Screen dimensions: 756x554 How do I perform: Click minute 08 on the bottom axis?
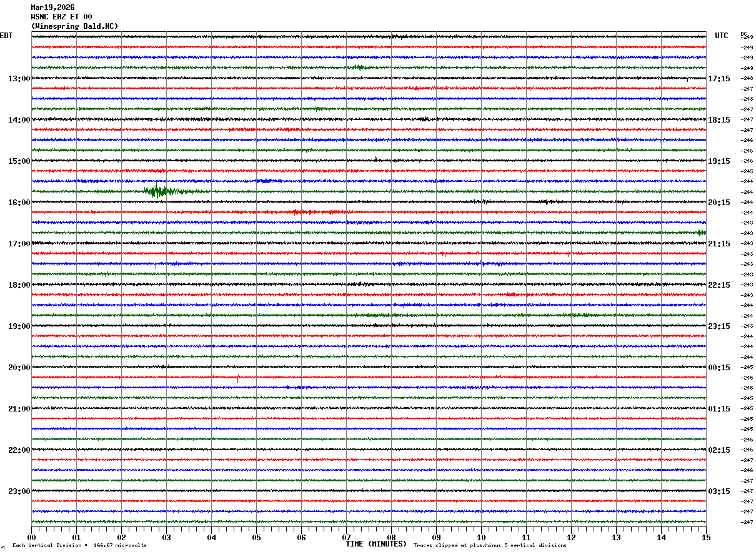(391, 537)
